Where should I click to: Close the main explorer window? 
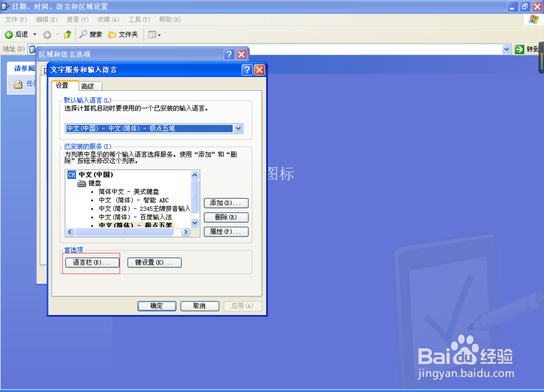[x=537, y=6]
